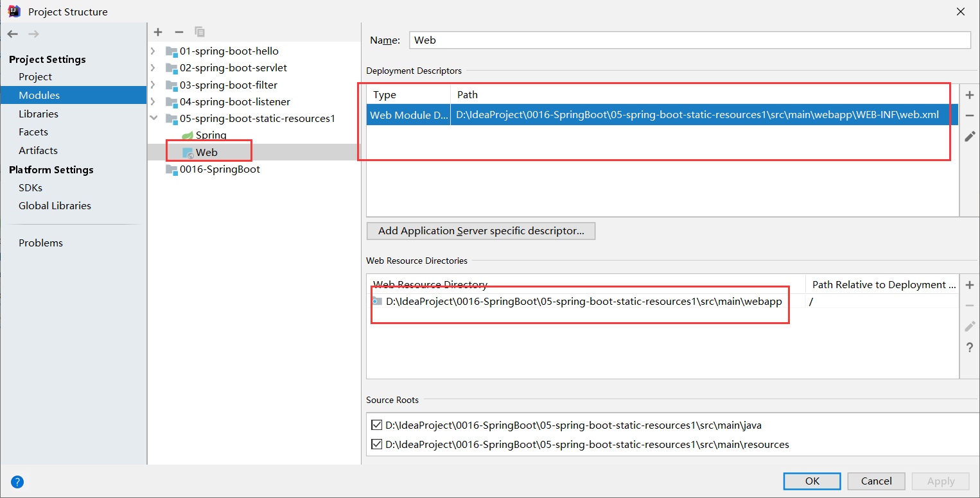
Task: Edit the web resource directory entry
Action: pyautogui.click(x=970, y=327)
